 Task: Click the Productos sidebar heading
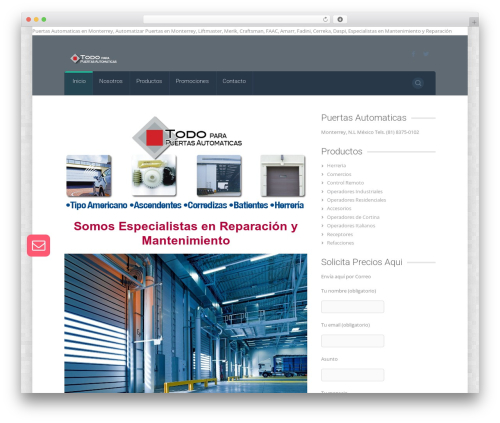342,152
